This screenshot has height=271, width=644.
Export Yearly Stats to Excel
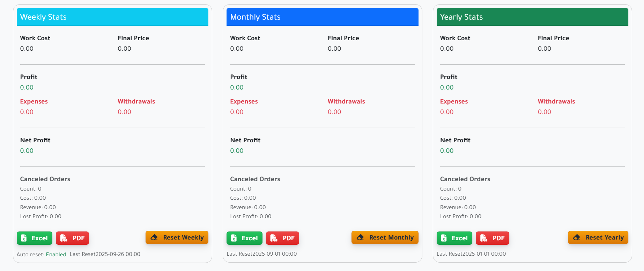(454, 238)
